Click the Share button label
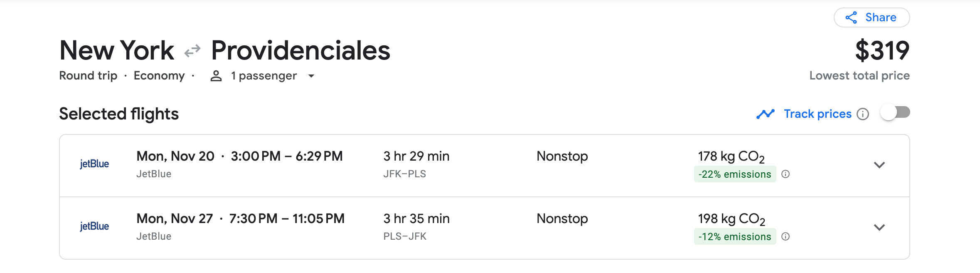980x273 pixels. tap(881, 17)
